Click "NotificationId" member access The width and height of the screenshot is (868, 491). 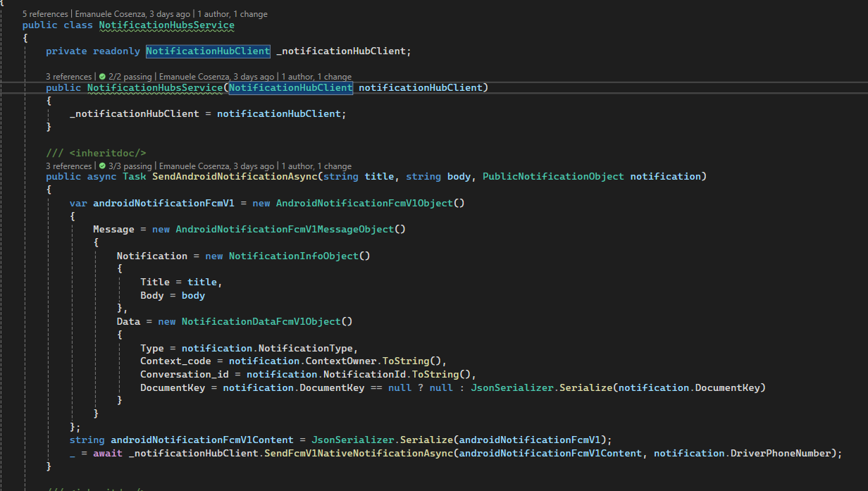(x=364, y=374)
